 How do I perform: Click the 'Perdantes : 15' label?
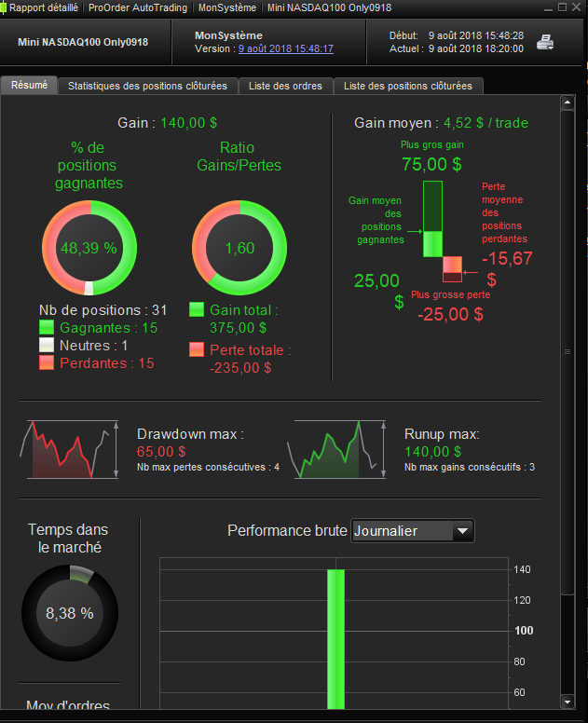point(107,362)
